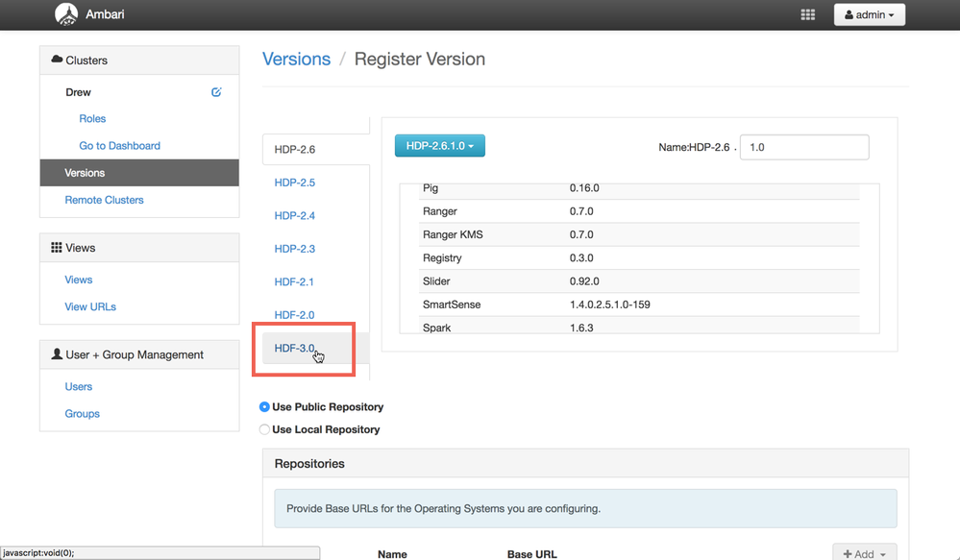Click the Spark service row
Screen dimensions: 960x560
pyautogui.click(x=640, y=326)
